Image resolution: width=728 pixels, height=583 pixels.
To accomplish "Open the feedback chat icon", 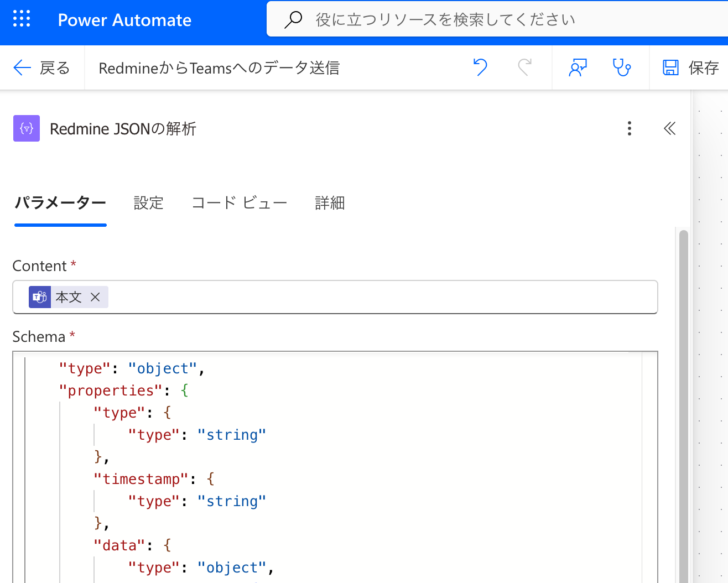I will [578, 67].
